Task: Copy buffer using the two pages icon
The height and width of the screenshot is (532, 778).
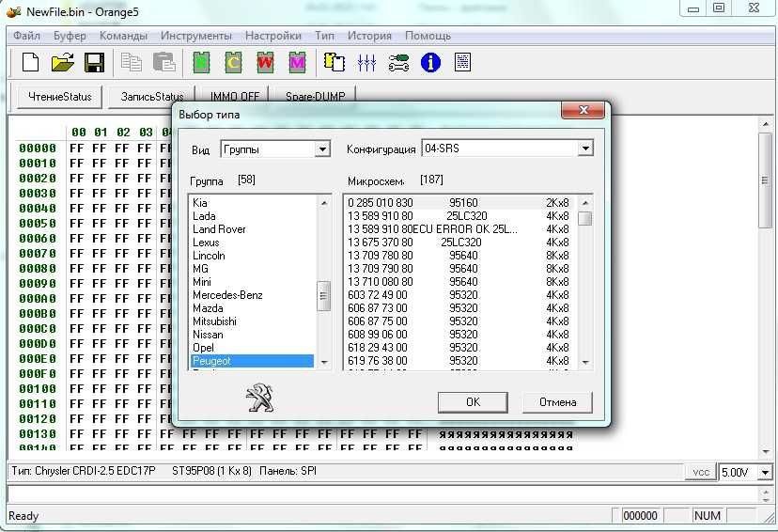Action: coord(132,63)
